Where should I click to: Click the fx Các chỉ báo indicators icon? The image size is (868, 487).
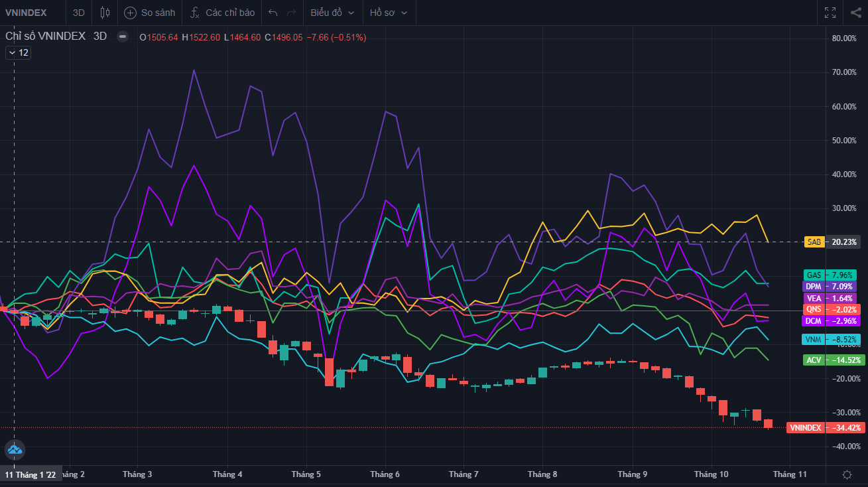[195, 13]
